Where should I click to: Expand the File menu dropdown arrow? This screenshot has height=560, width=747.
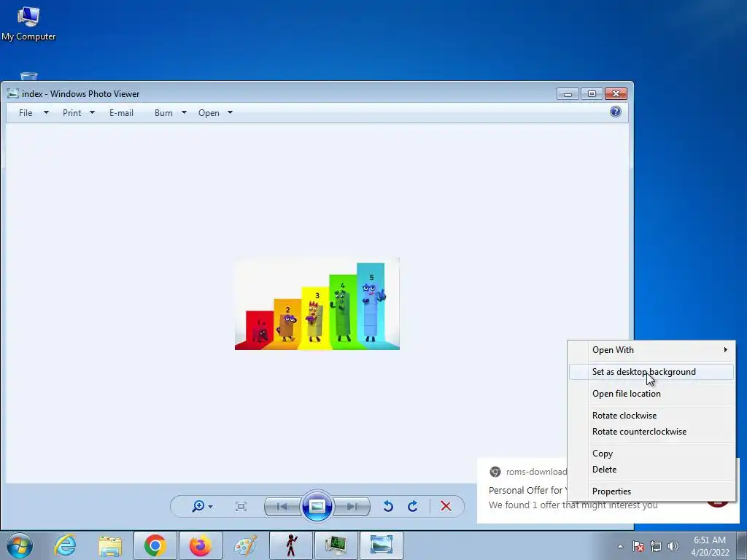pos(46,113)
